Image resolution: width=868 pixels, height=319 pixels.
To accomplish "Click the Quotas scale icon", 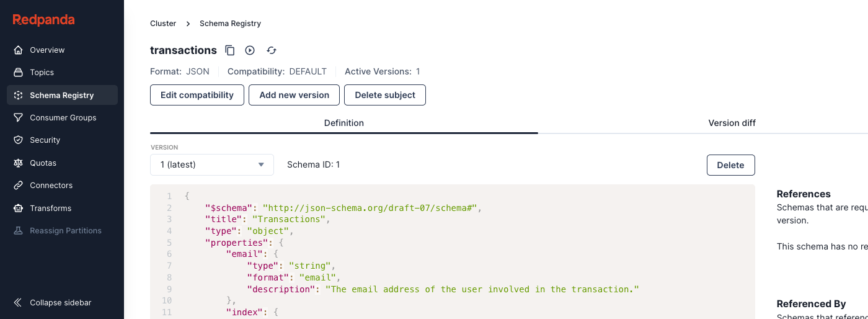I will tap(19, 163).
